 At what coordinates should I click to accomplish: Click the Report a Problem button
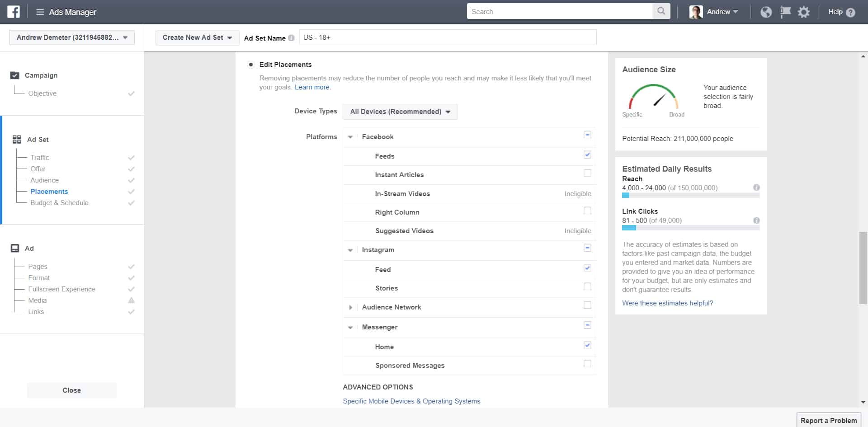[829, 420]
